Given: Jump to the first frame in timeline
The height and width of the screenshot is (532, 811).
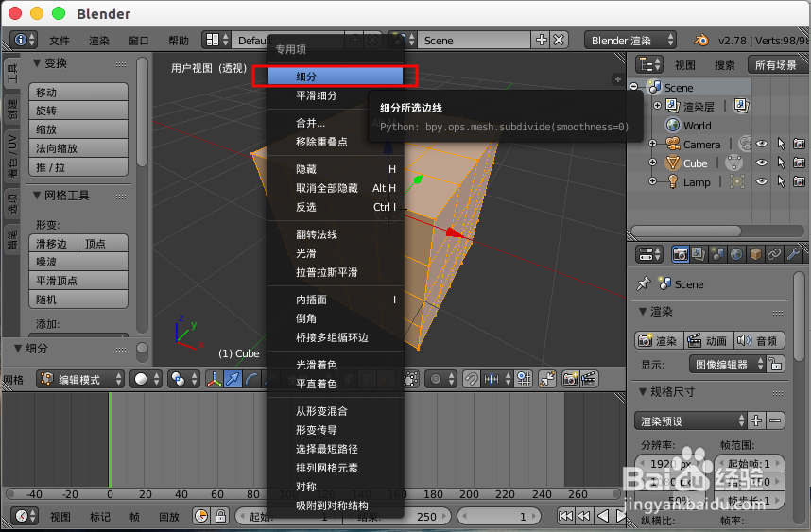Looking at the screenshot, I should point(565,516).
